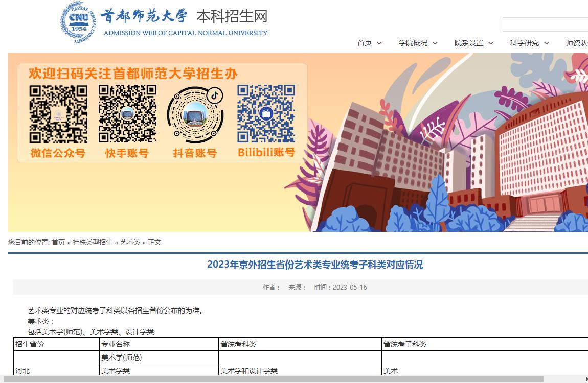Open 特殊类型招生 breadcrumb link
The width and height of the screenshot is (588, 383).
click(92, 242)
